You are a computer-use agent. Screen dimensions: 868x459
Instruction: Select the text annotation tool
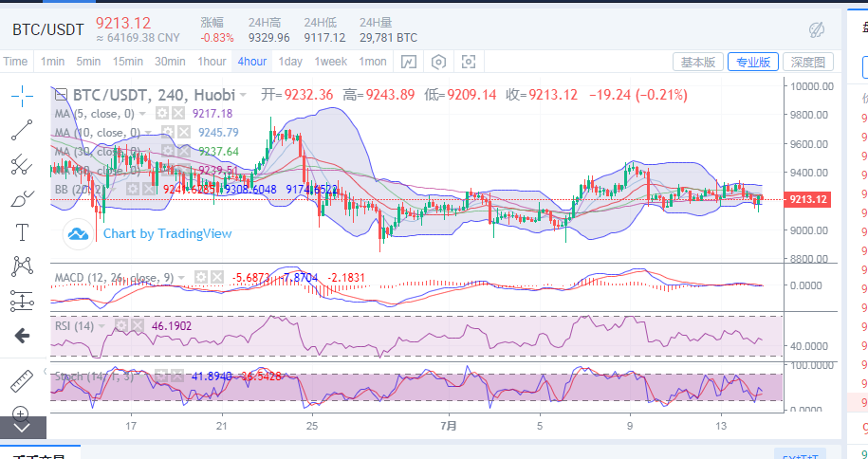[22, 232]
